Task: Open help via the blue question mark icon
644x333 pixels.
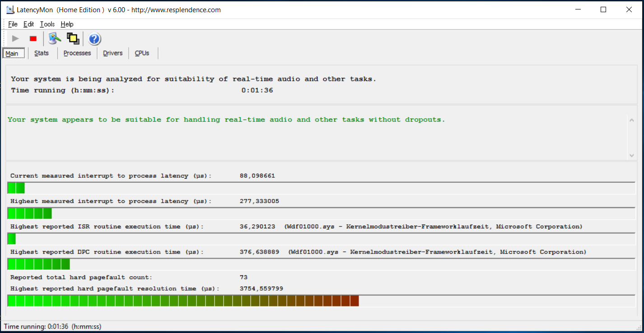Action: click(94, 39)
